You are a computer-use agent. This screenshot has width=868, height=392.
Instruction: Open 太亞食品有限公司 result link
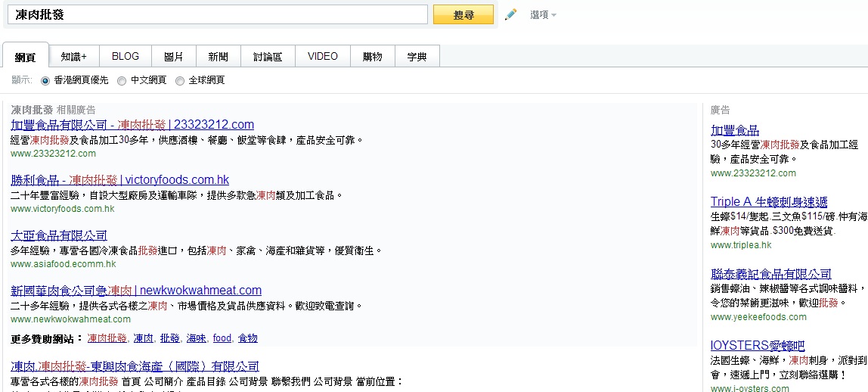[59, 235]
